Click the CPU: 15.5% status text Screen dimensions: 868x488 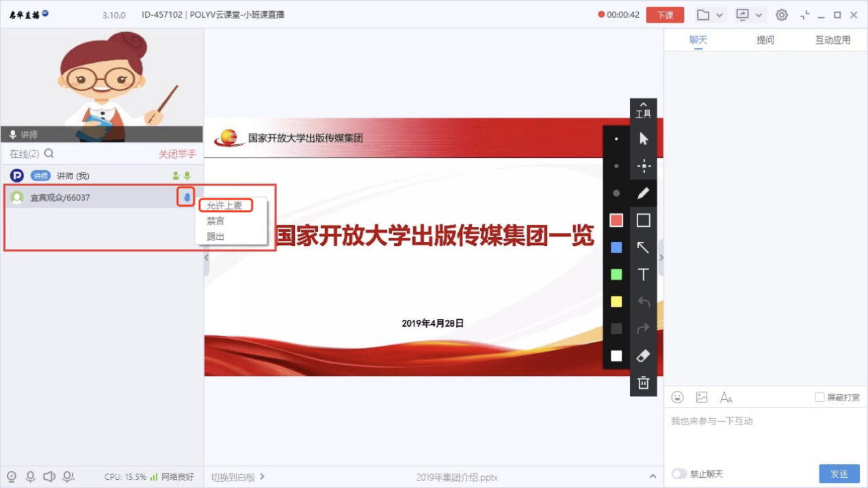[125, 476]
